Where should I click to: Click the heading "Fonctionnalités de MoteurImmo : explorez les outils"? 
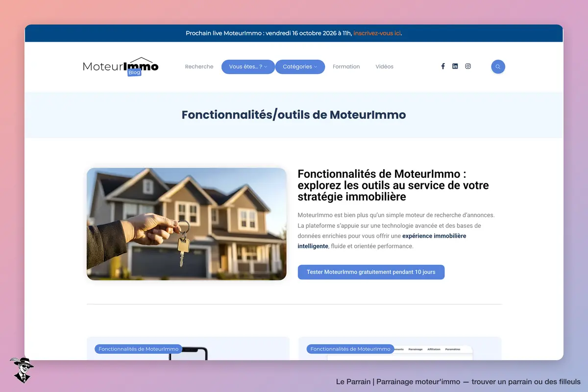[393, 185]
